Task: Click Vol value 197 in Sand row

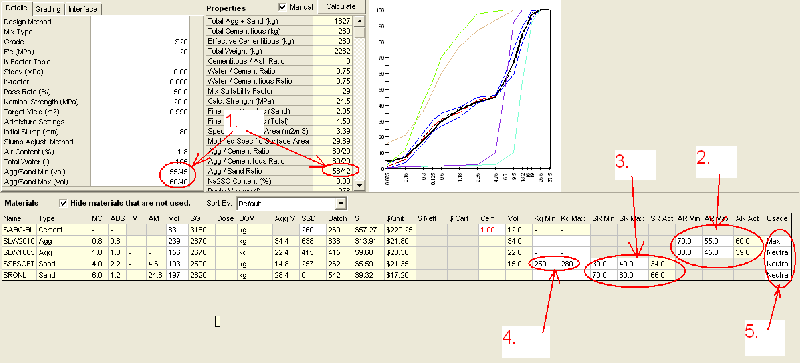Action: point(177,275)
